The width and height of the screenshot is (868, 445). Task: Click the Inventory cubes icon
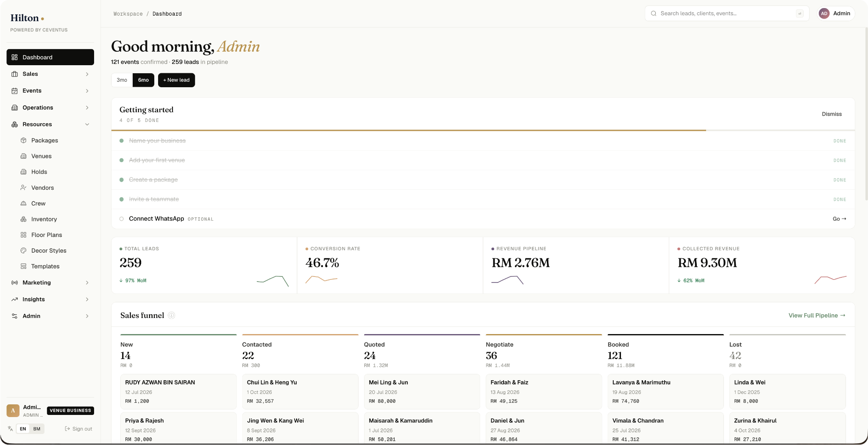tap(24, 219)
